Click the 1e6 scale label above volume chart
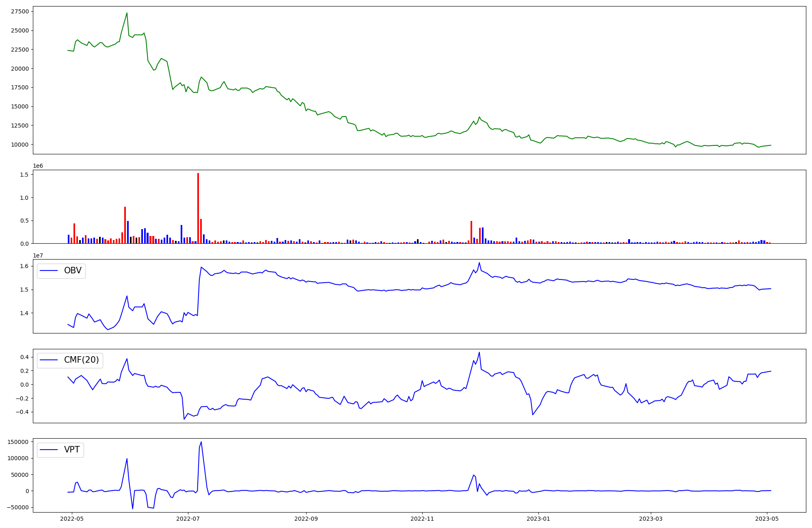Image resolution: width=812 pixels, height=528 pixels. click(x=38, y=166)
